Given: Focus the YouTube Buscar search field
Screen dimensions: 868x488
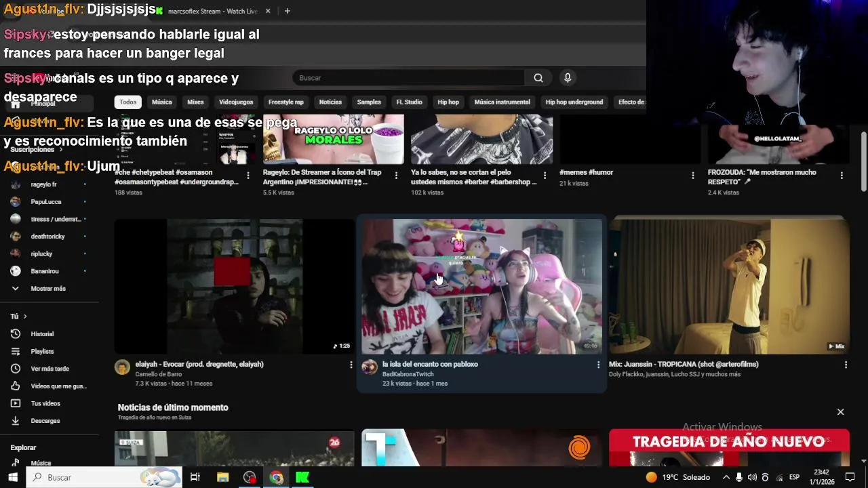Looking at the screenshot, I should 408,78.
